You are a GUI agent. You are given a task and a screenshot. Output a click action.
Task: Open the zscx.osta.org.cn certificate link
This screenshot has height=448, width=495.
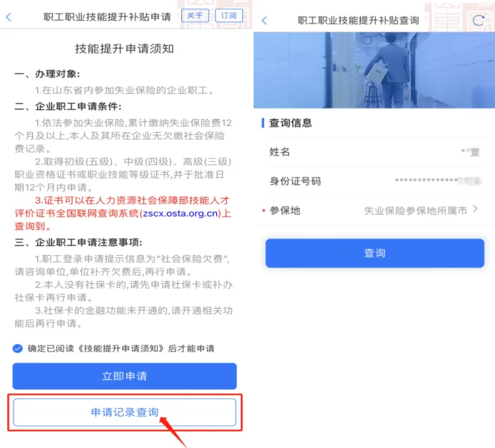point(181,214)
